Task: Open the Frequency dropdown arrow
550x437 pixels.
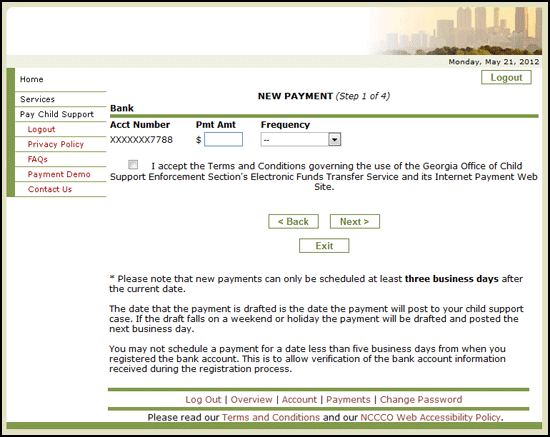Action: click(x=335, y=140)
